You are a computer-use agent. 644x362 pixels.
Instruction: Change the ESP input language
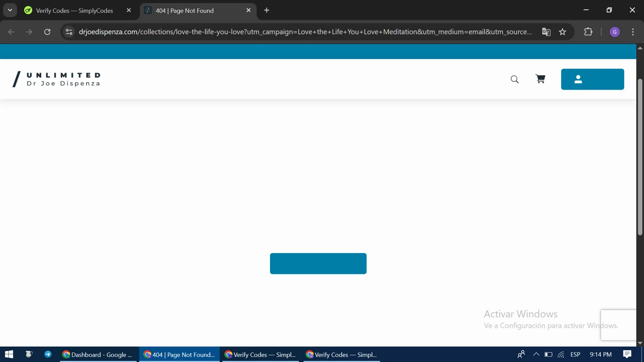coord(575,354)
